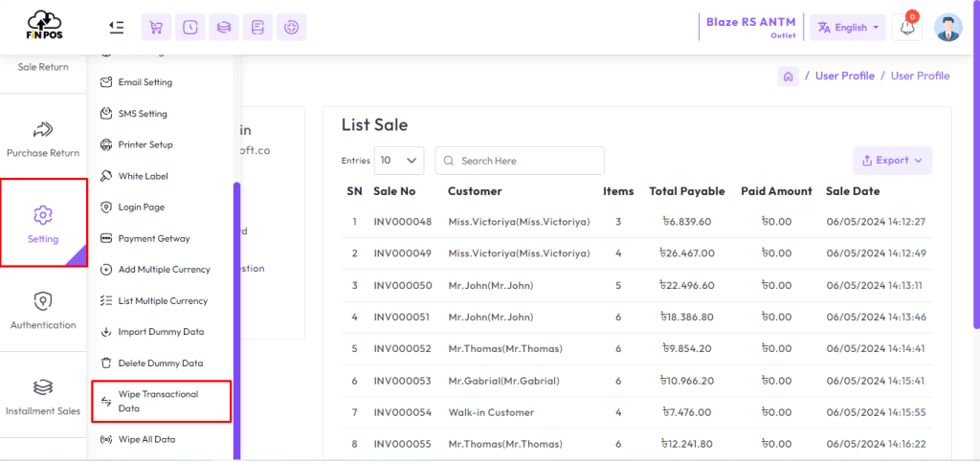Screen dimensions: 980x461
Task: Open Email Setting menu entry
Action: tap(145, 82)
